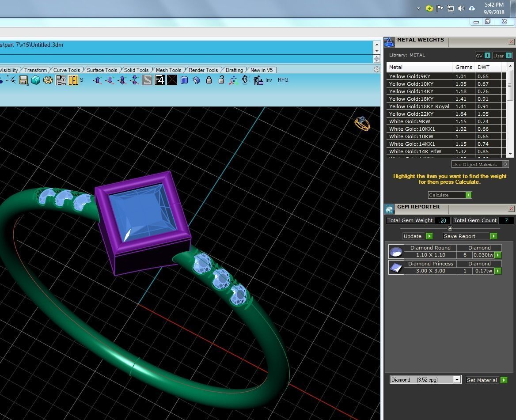Click the metal list scrollbar up arrow
516x420 pixels.
pos(510,66)
